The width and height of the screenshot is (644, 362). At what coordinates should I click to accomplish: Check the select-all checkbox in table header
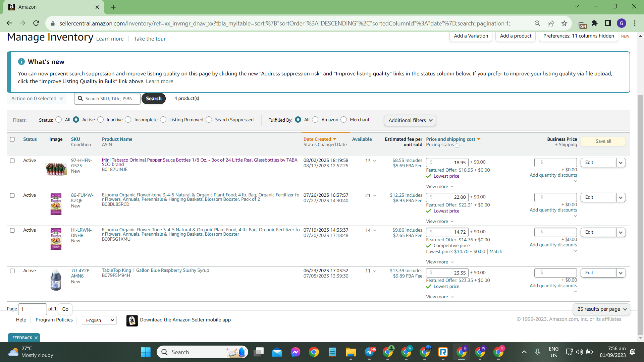point(12,139)
